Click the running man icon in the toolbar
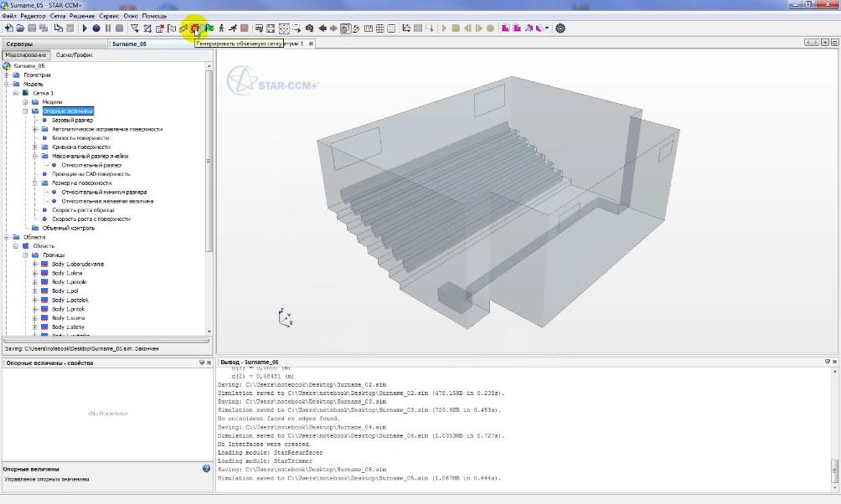The image size is (841, 504). pos(232,28)
